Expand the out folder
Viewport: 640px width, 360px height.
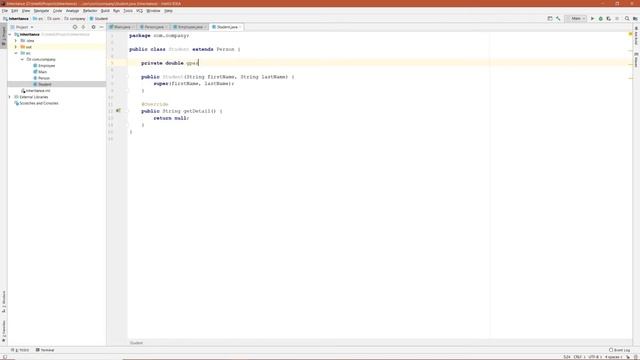16,47
